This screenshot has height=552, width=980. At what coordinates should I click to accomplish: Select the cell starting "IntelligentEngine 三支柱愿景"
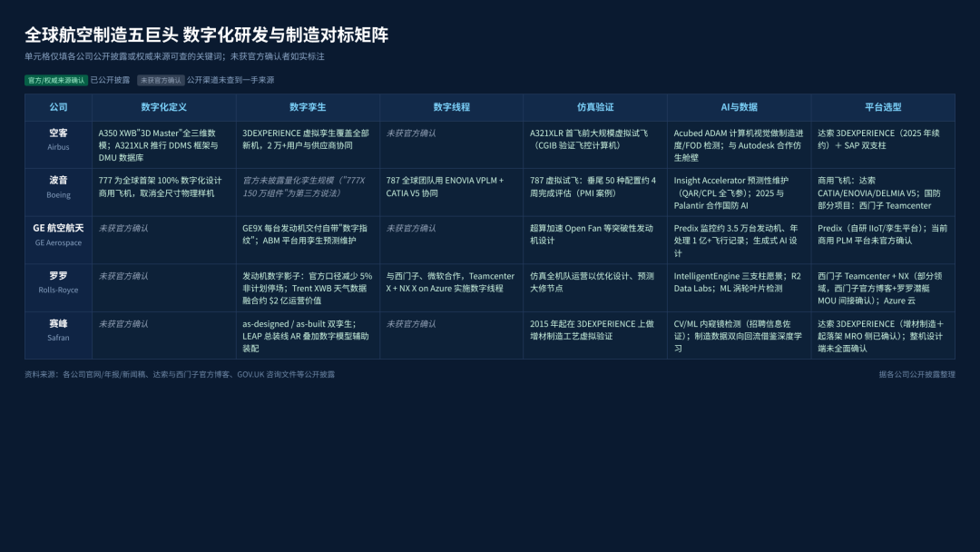click(739, 288)
